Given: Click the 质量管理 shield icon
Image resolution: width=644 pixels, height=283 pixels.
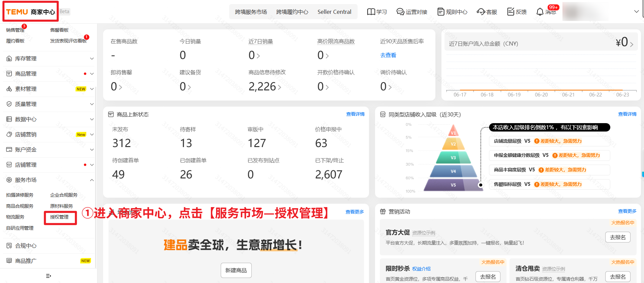Looking at the screenshot, I should [x=9, y=104].
